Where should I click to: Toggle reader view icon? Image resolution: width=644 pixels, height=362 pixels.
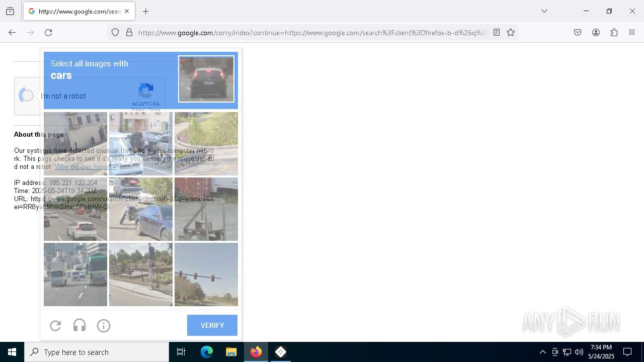point(497,33)
